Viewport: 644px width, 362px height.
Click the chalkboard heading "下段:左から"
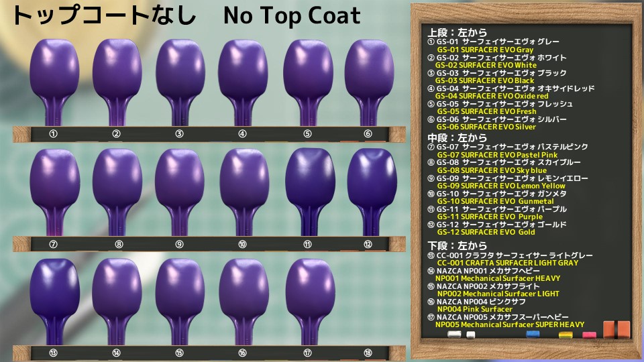(457, 246)
